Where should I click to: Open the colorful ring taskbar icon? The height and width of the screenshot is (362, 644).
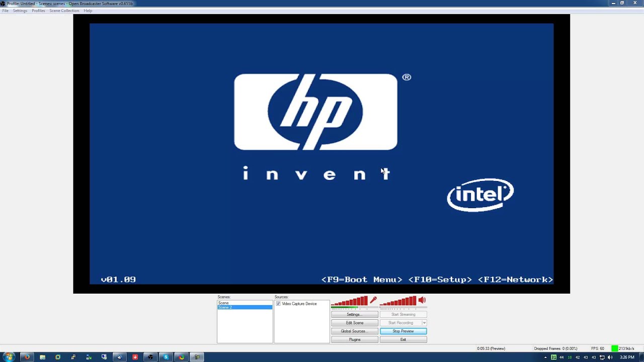[181, 357]
